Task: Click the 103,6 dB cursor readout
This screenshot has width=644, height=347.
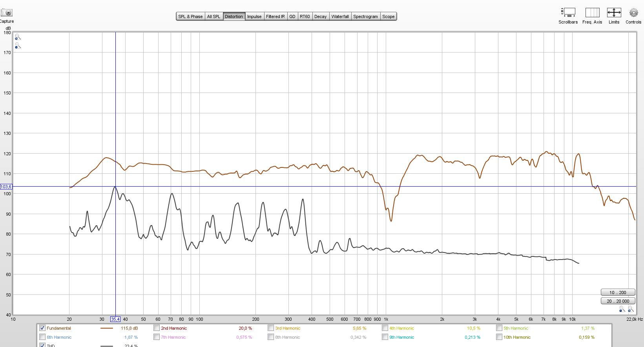Action: click(x=6, y=187)
